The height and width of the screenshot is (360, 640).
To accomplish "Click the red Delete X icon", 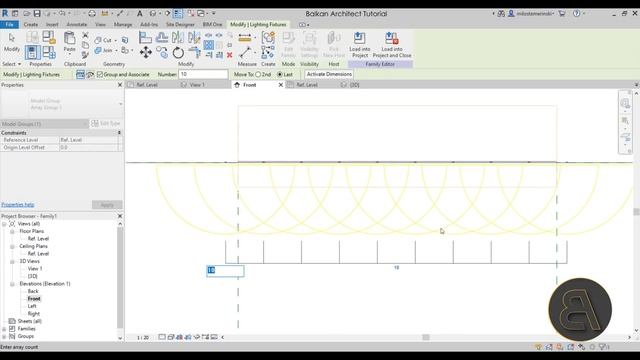I will tap(229, 55).
